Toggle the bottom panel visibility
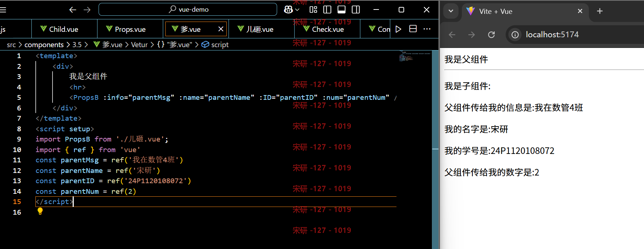644x249 pixels. click(x=342, y=10)
